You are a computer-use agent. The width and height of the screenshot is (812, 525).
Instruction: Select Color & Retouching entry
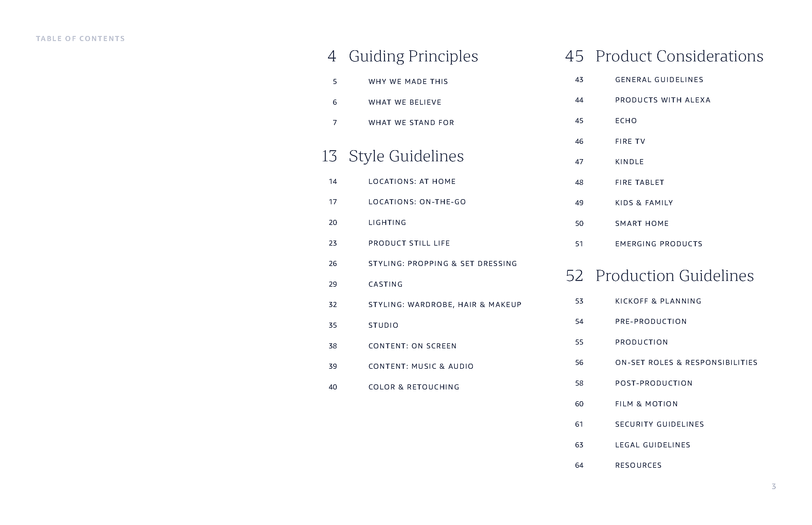coord(414,387)
